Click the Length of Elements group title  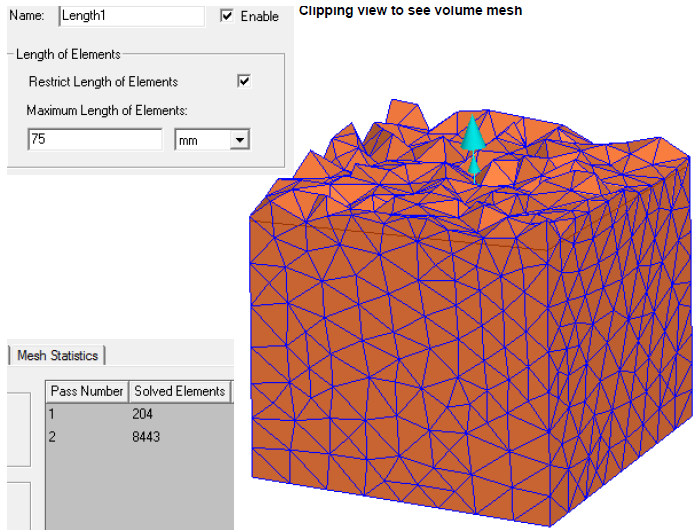point(68,55)
